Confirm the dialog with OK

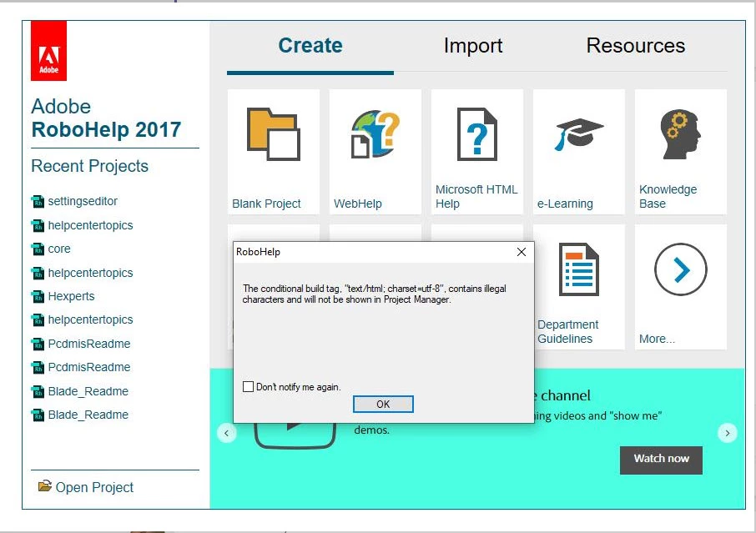383,404
